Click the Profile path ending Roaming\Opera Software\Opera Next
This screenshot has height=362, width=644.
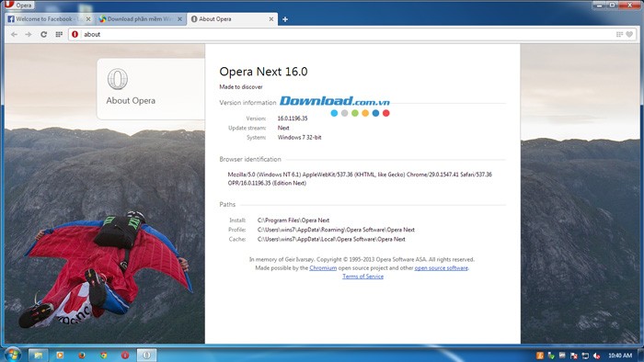pos(336,230)
